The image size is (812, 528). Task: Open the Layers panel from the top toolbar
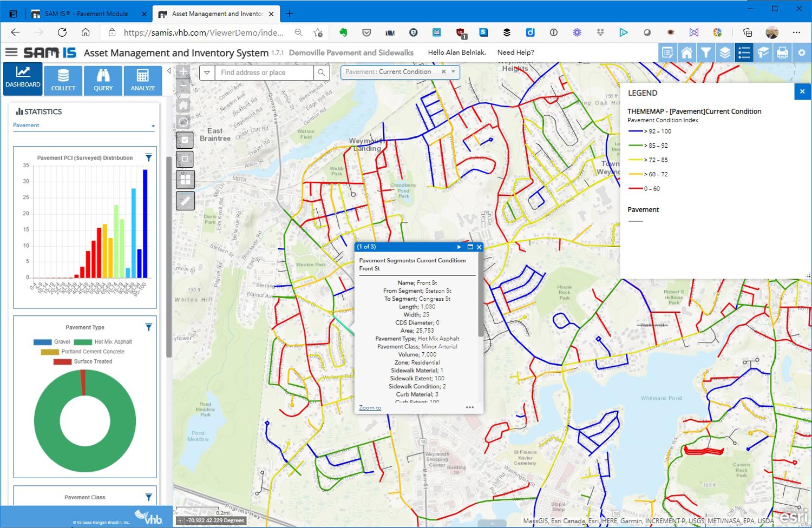tap(725, 53)
